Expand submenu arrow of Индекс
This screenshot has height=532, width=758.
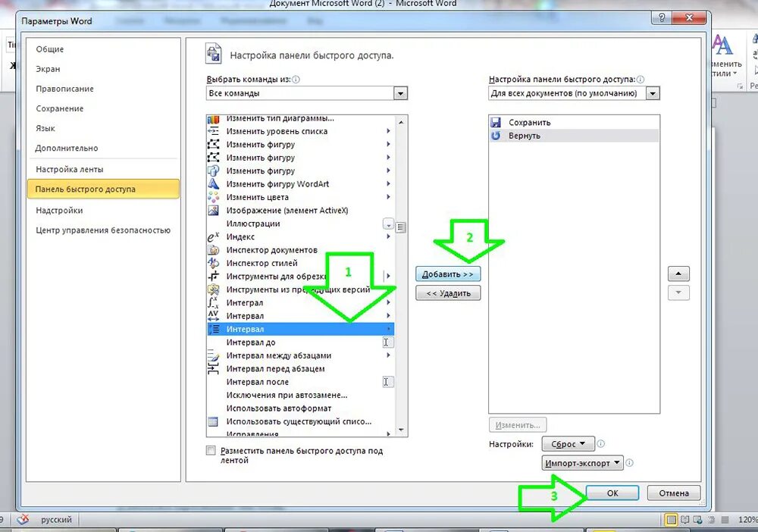coord(388,236)
